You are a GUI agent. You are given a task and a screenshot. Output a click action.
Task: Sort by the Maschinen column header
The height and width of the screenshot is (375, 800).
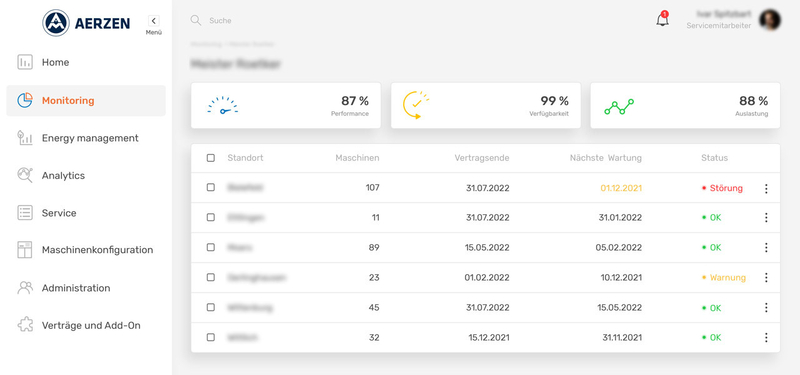point(357,158)
